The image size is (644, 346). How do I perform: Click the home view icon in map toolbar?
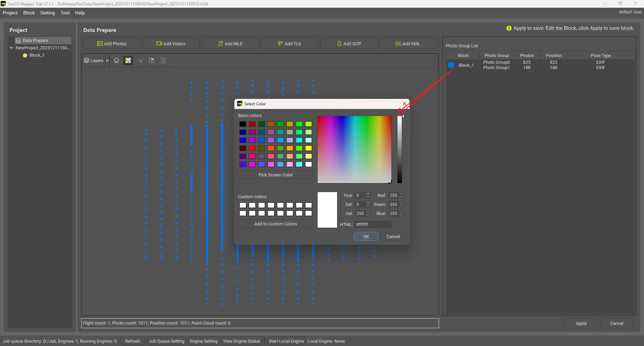point(116,60)
